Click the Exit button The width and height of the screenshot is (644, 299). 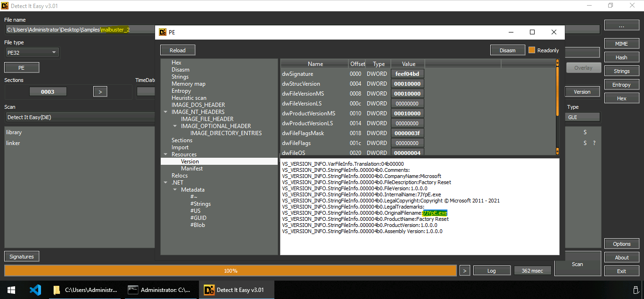621,271
